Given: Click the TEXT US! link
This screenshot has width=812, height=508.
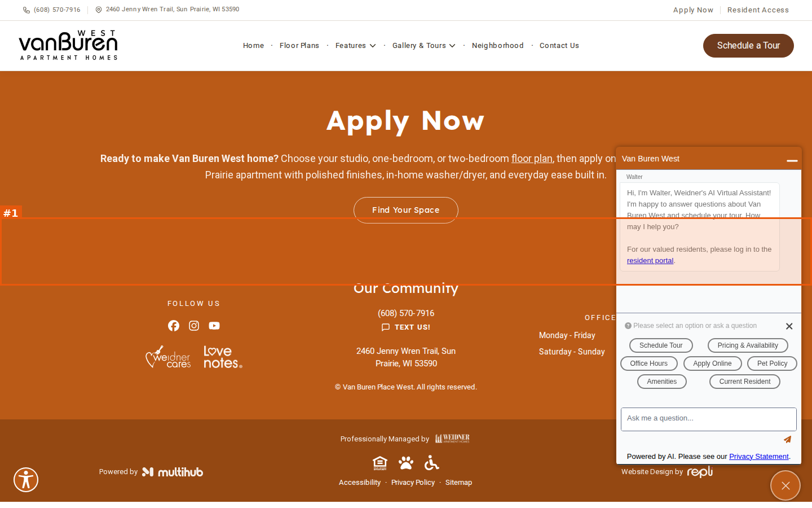Looking at the screenshot, I should pyautogui.click(x=413, y=327).
